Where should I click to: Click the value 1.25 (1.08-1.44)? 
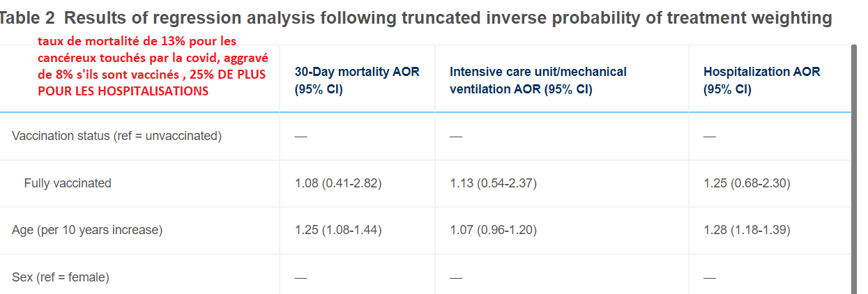pyautogui.click(x=338, y=230)
